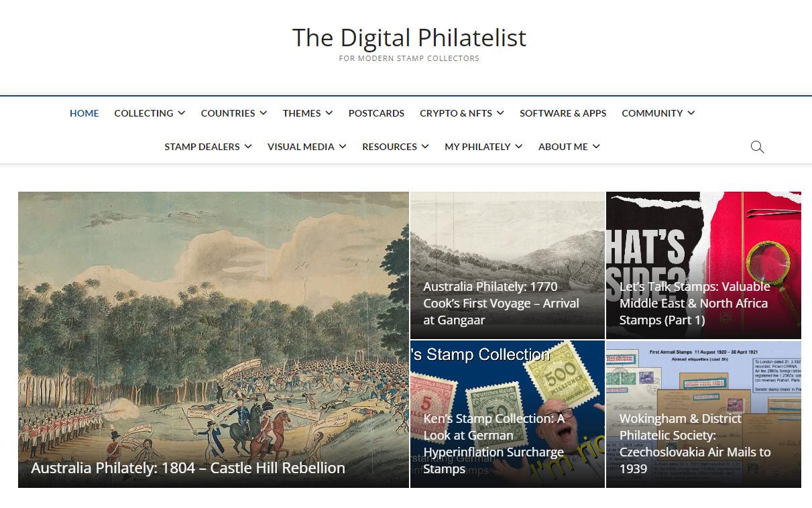Expand the Countries dropdown arrow

click(264, 113)
